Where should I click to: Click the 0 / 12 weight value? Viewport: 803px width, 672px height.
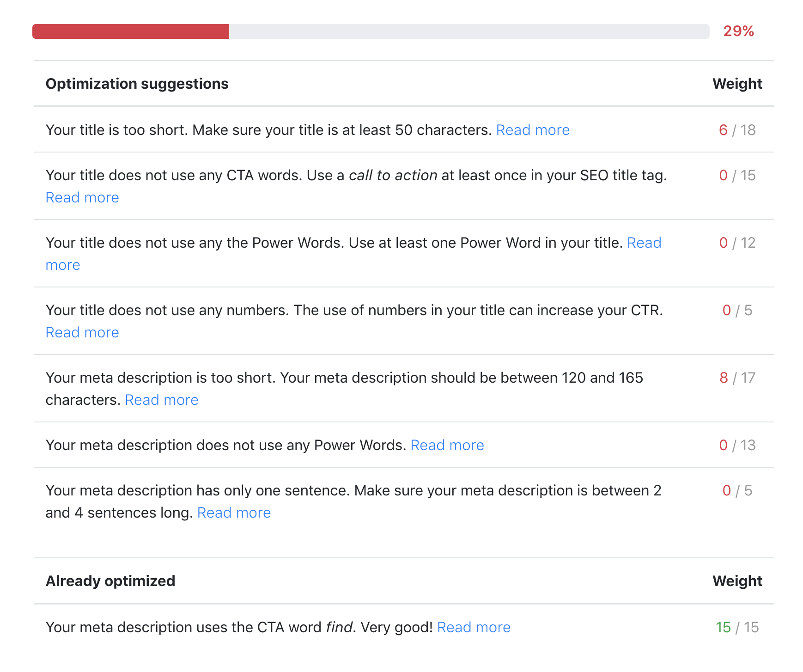(737, 243)
